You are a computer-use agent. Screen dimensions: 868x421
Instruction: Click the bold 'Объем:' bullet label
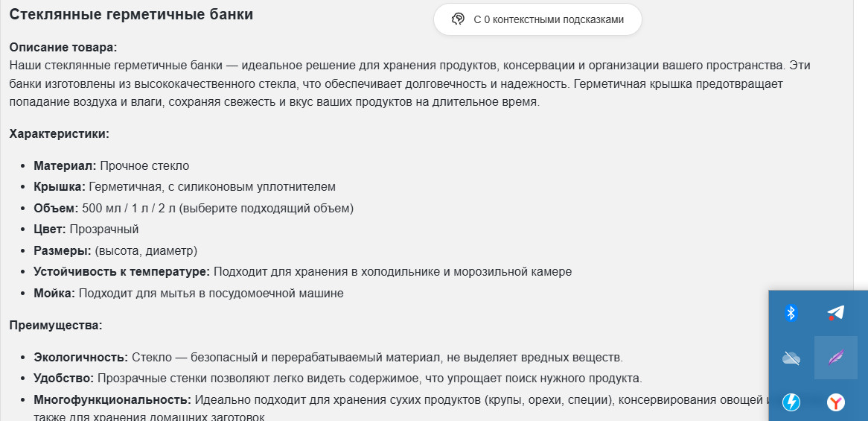pos(56,208)
